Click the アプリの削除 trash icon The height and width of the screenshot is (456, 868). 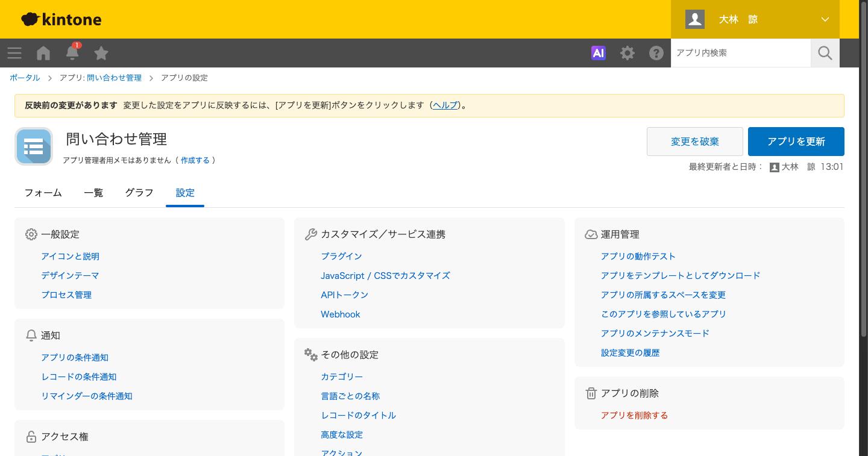[x=591, y=393]
